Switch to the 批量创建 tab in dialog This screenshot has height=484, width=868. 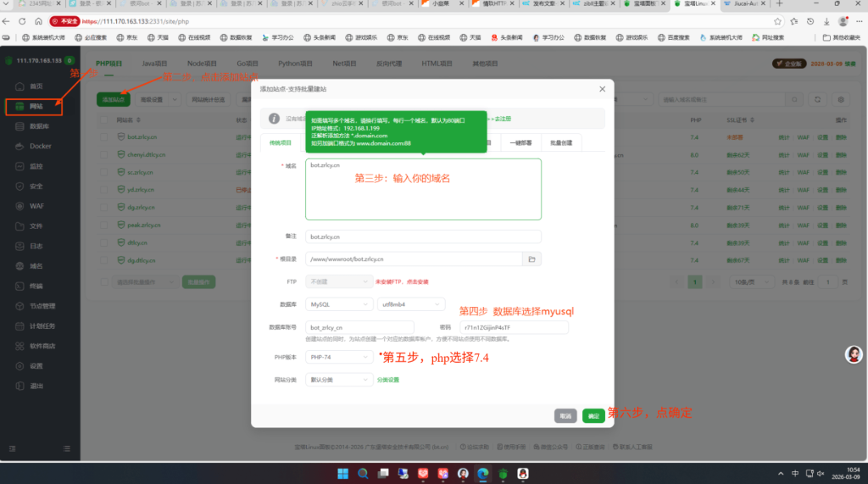(x=560, y=143)
